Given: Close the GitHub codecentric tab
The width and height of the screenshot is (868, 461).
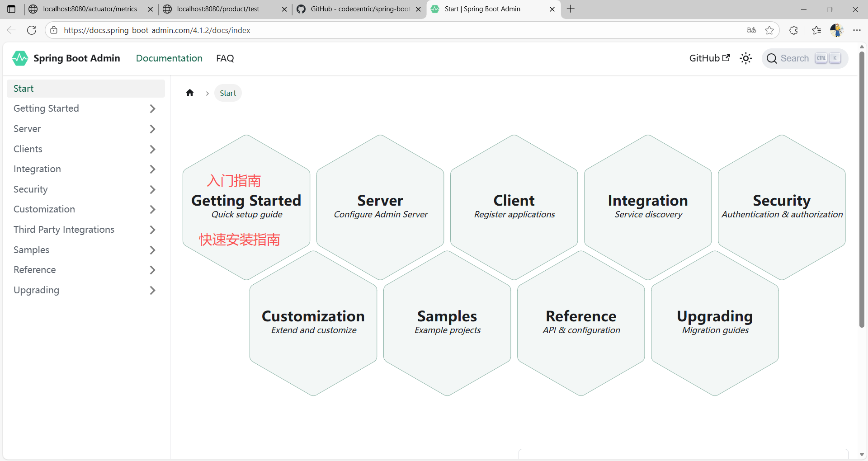Looking at the screenshot, I should [x=418, y=9].
